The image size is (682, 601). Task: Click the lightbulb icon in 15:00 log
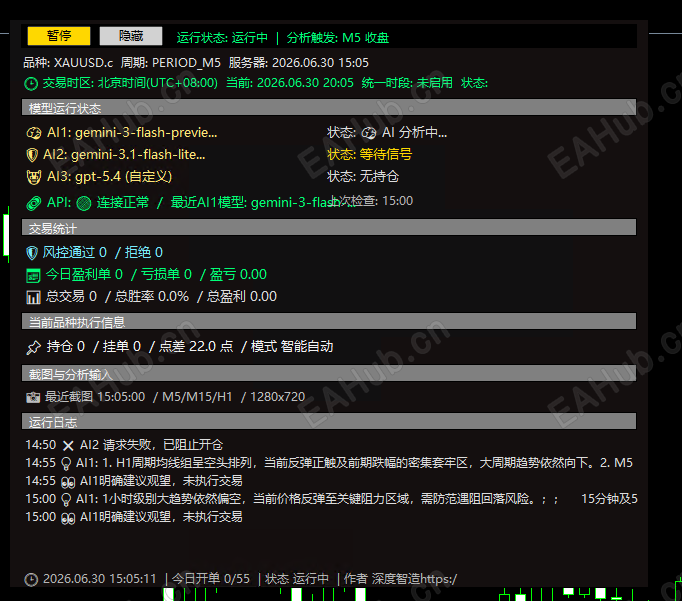[x=66, y=500]
